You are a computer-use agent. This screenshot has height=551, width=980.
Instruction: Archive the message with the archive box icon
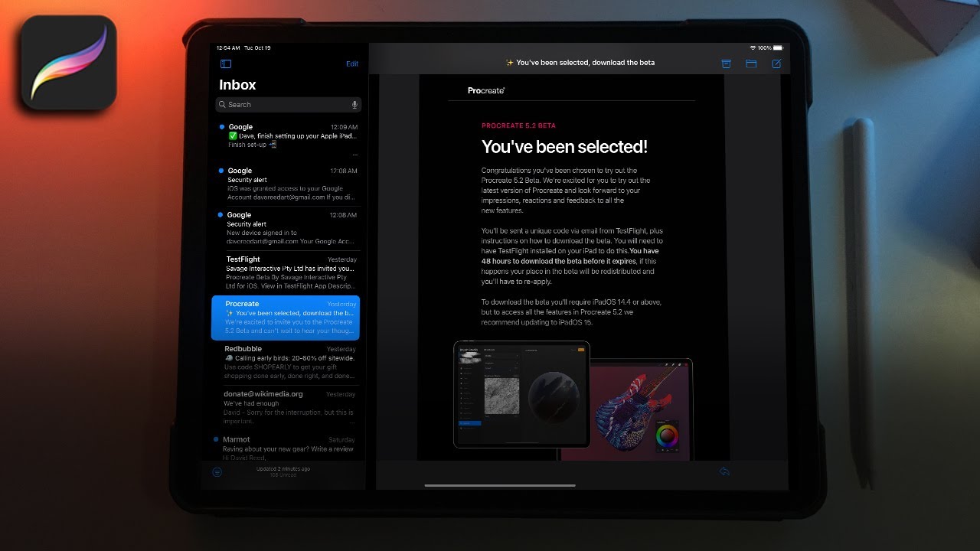pos(726,64)
